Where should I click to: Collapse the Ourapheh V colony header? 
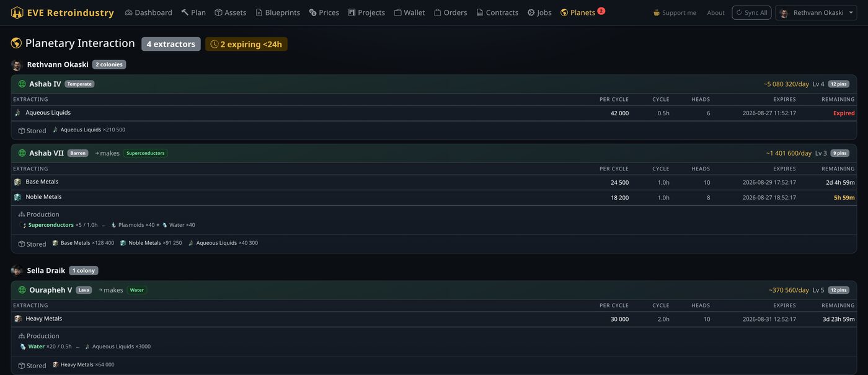click(434, 289)
